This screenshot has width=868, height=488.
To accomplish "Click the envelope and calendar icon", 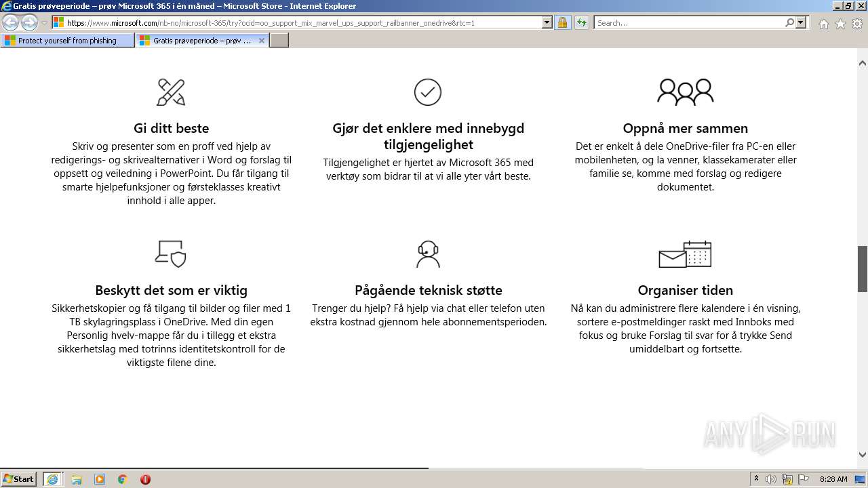I will pyautogui.click(x=685, y=254).
